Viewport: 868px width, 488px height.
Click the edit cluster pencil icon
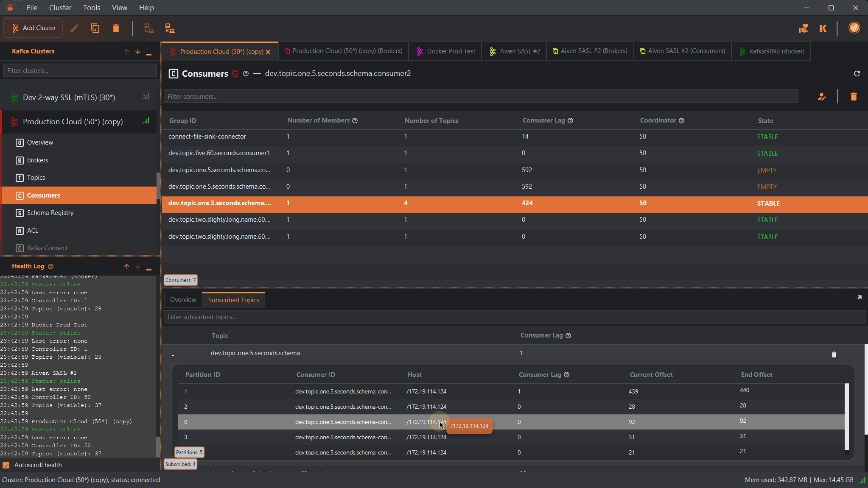tap(74, 28)
